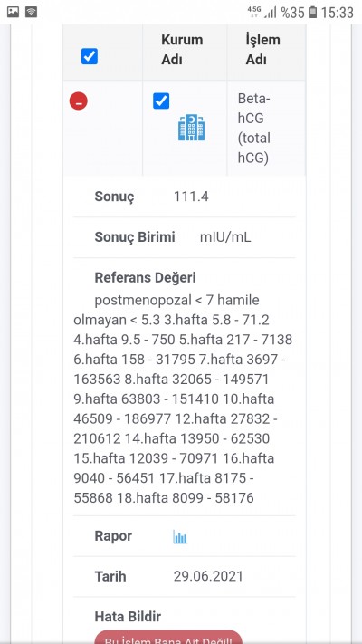Tap the Wi-Fi icon in the status bar

[31, 12]
